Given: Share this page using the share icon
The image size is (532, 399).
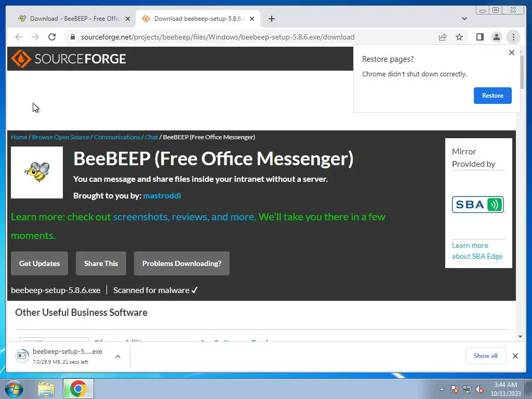Looking at the screenshot, I should 443,37.
